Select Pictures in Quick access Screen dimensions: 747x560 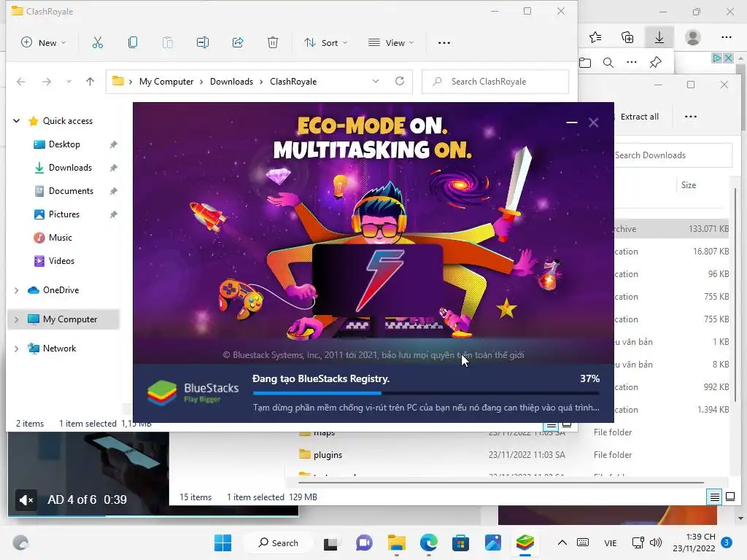point(64,214)
